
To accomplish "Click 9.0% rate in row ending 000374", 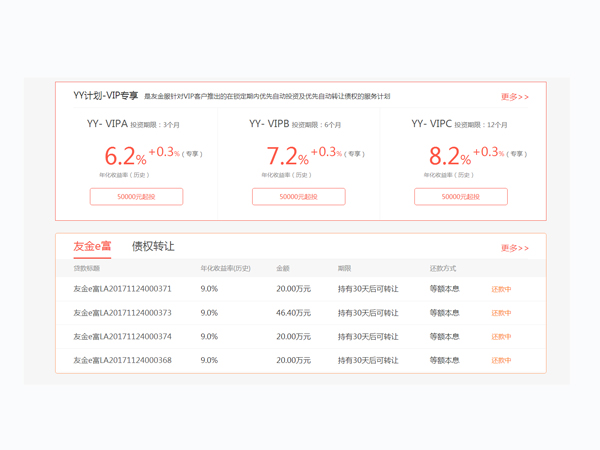I will coord(209,336).
